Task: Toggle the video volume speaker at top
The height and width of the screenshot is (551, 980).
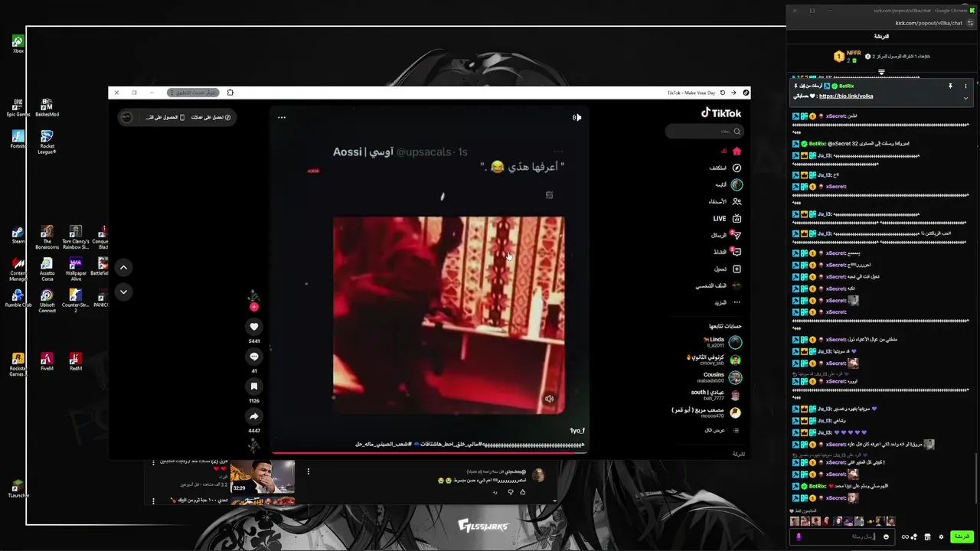Action: pos(577,117)
